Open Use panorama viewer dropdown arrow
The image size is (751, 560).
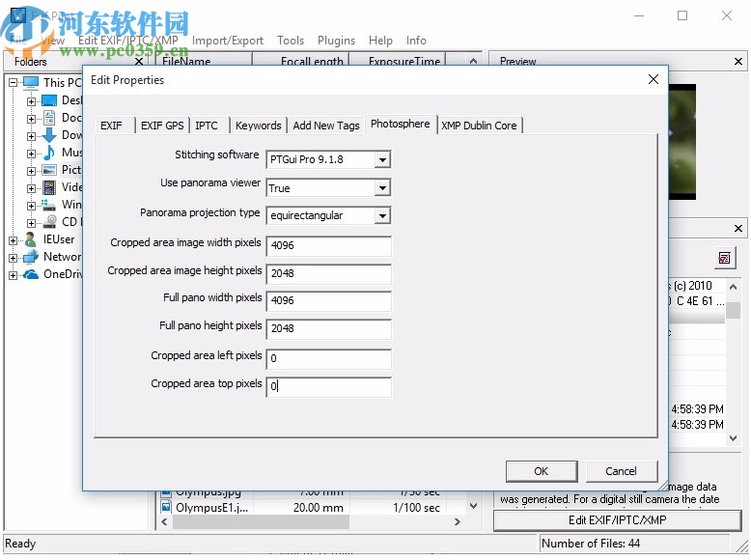point(382,187)
